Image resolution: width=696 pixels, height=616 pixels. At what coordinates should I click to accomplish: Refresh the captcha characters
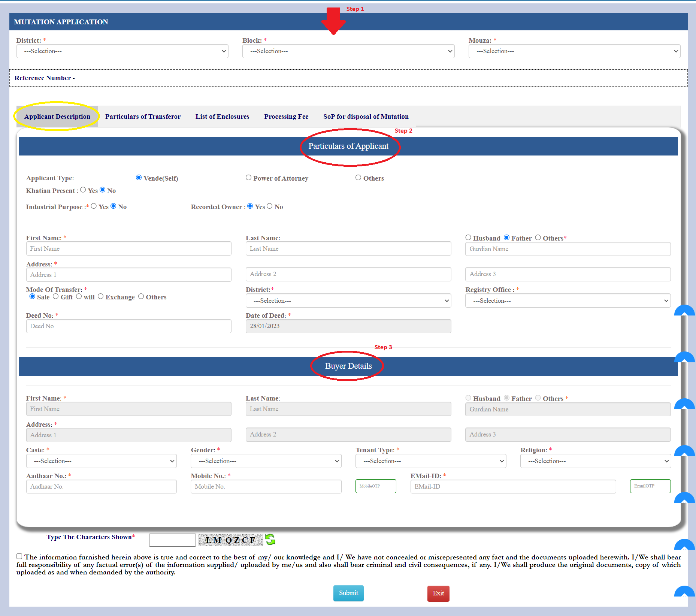(270, 540)
